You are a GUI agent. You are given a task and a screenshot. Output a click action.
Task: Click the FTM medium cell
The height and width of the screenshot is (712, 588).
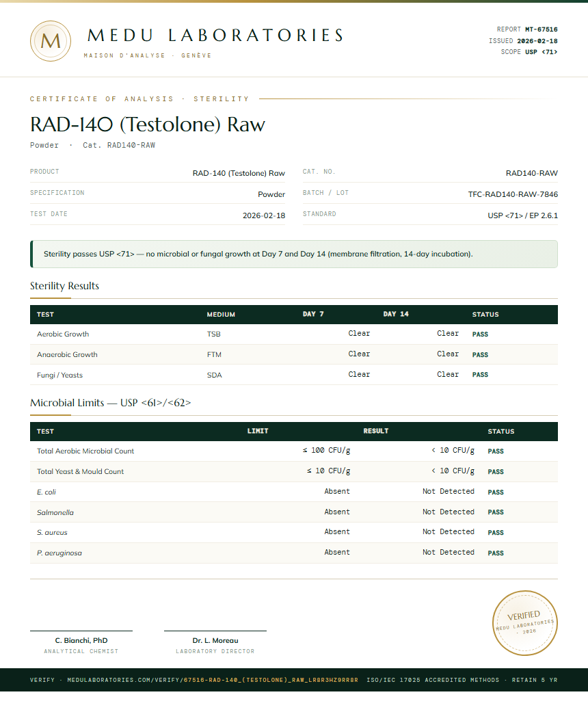(x=214, y=354)
